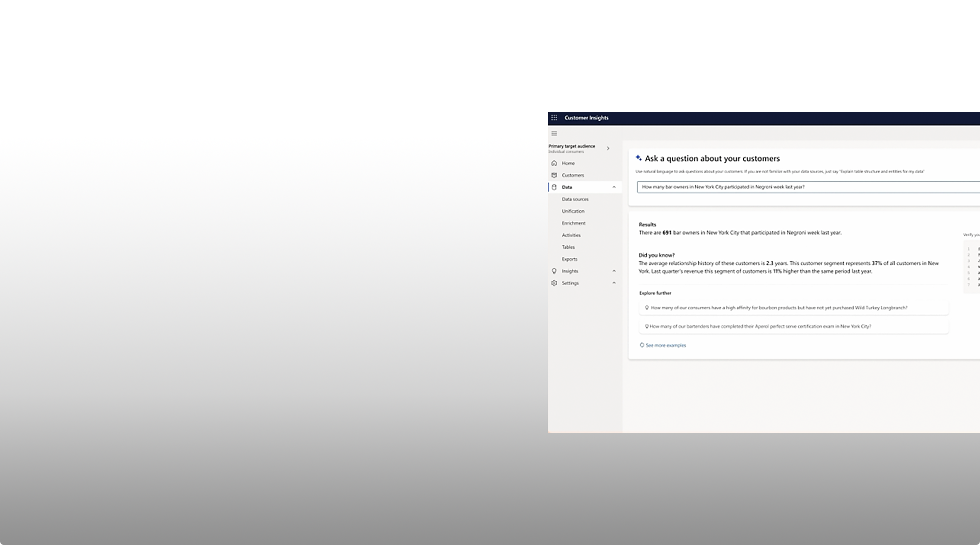This screenshot has height=545, width=980.
Task: Click Primary target audience label
Action: point(571,146)
